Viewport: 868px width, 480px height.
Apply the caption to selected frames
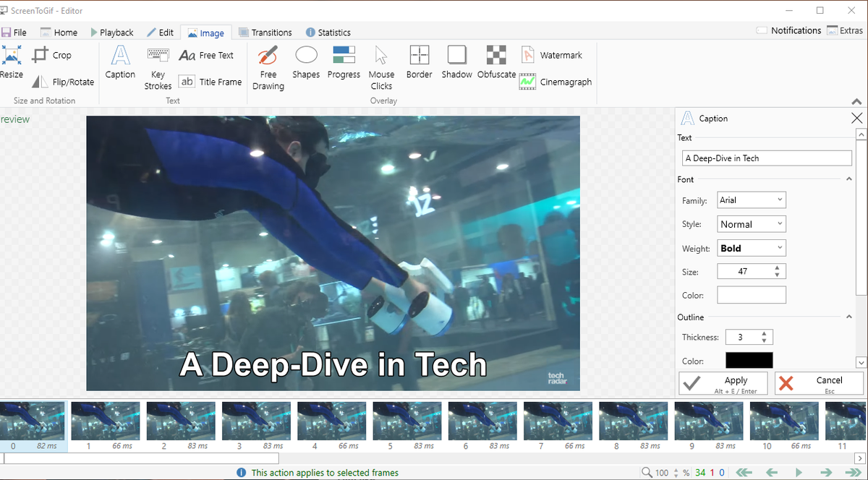click(723, 383)
